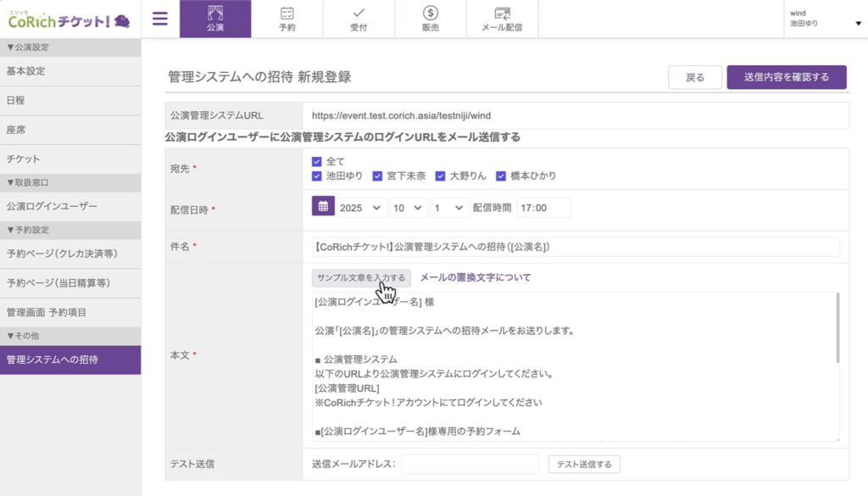
Task: Select 公演ログインユーザー in the sidebar
Action: [52, 206]
